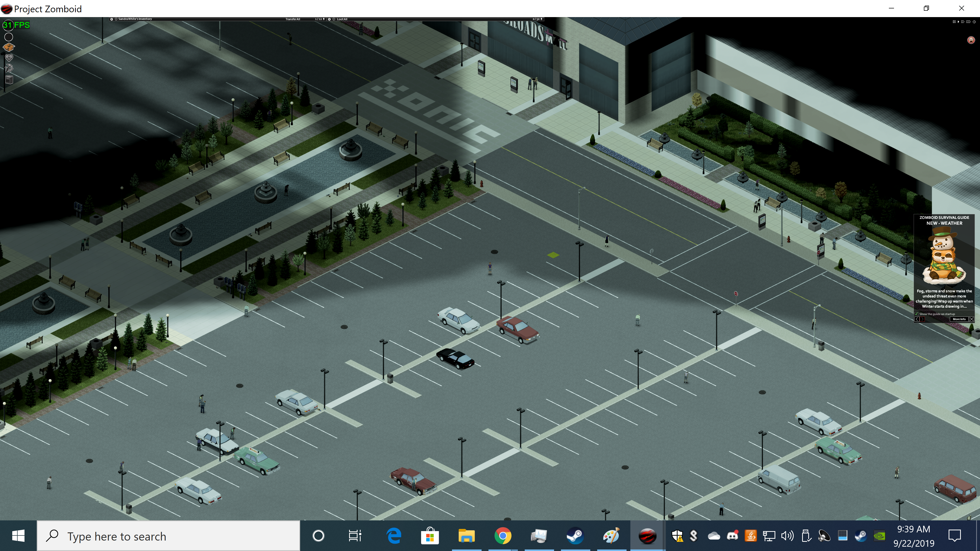Pin the Sandra White's Inventory panel
This screenshot has height=551, width=980.
tap(324, 19)
